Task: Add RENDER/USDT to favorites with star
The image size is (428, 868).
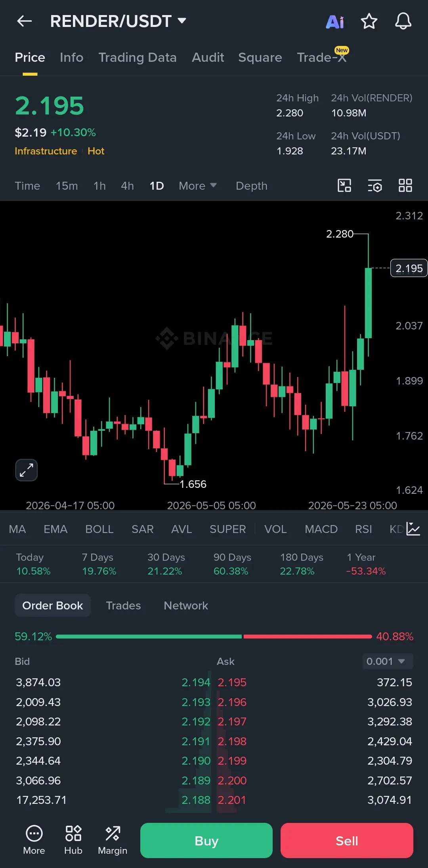Action: pos(369,21)
